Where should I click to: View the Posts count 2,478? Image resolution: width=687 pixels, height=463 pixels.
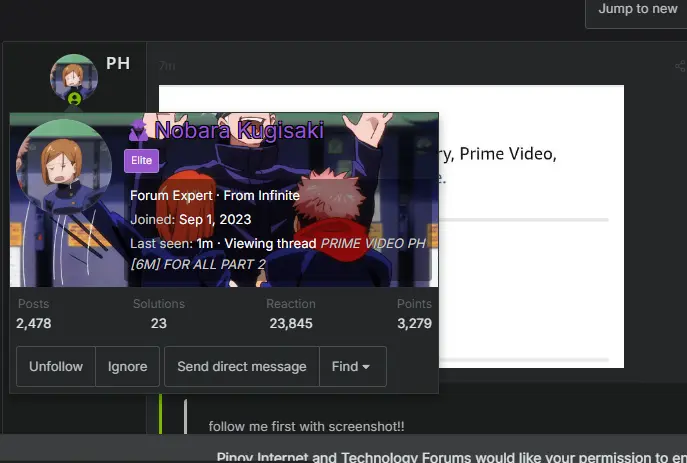(x=34, y=323)
